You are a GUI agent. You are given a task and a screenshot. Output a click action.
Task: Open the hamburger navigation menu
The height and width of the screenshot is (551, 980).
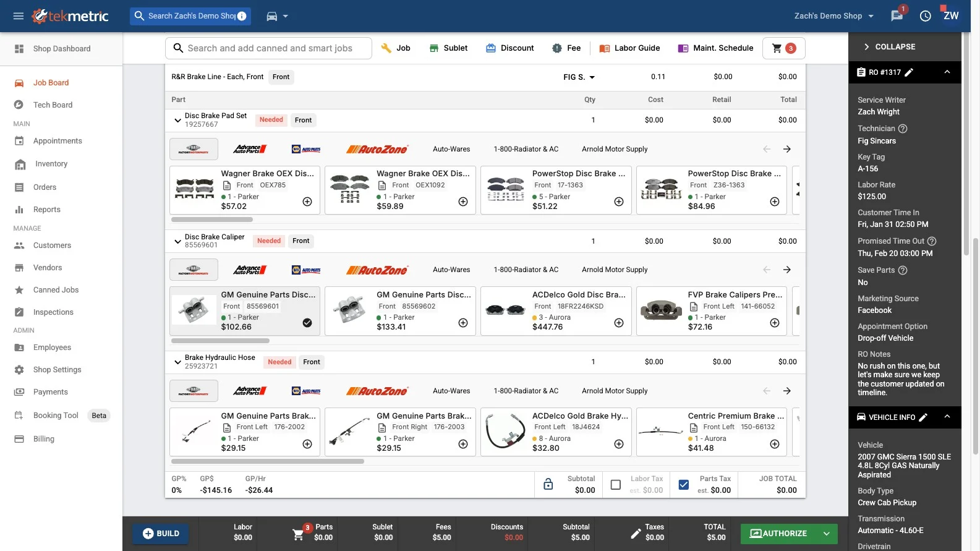click(x=19, y=16)
